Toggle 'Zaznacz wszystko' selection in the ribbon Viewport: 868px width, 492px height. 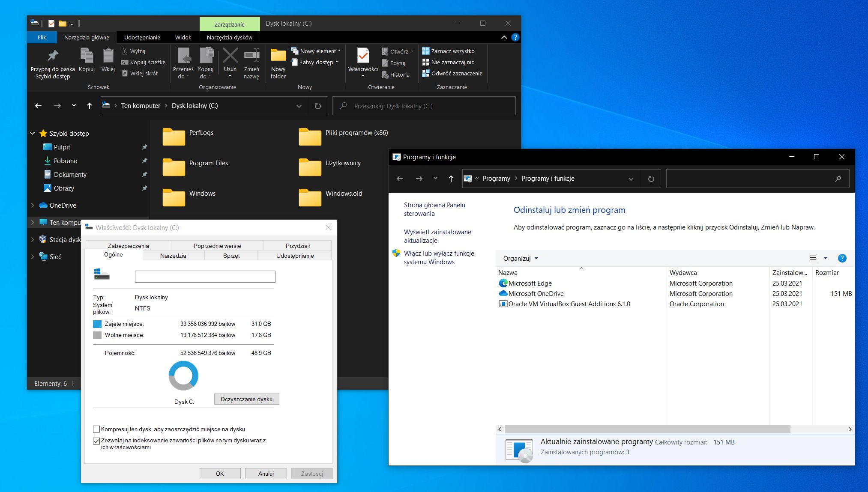coord(426,51)
